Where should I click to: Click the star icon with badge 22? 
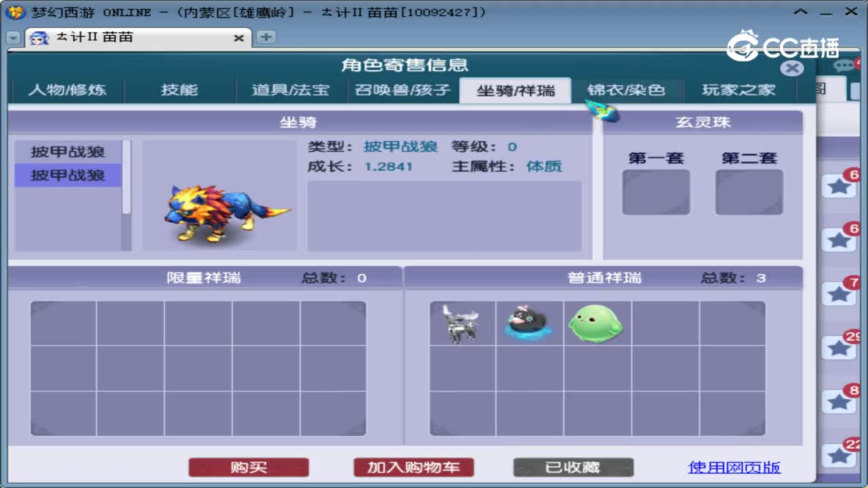pyautogui.click(x=840, y=455)
